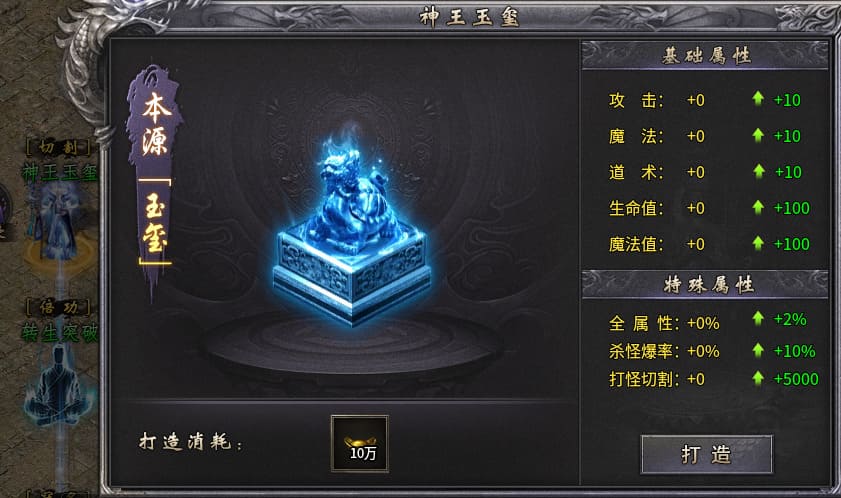The height and width of the screenshot is (498, 841).
Task: Open the 神王玉玺 sidebar NPC icon
Action: click(x=58, y=222)
